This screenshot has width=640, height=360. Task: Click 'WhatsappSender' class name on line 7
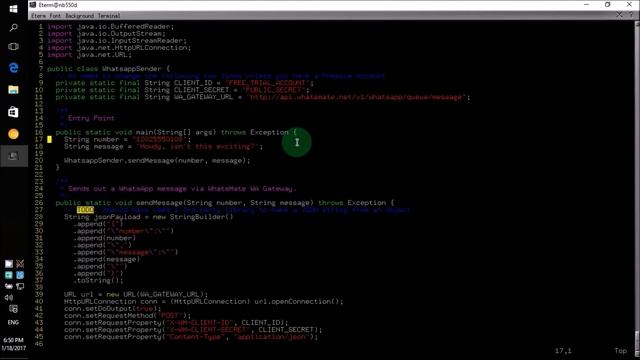pyautogui.click(x=131, y=69)
